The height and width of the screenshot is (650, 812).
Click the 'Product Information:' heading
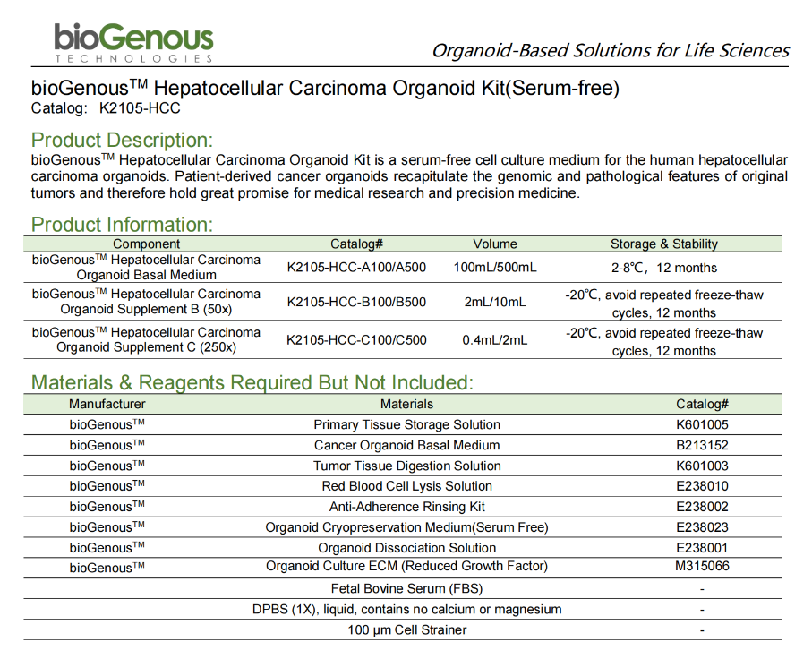pyautogui.click(x=122, y=224)
